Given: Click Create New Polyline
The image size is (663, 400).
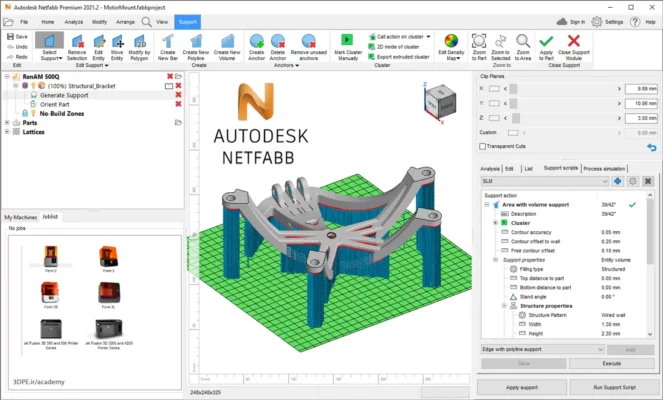Looking at the screenshot, I should click(196, 47).
